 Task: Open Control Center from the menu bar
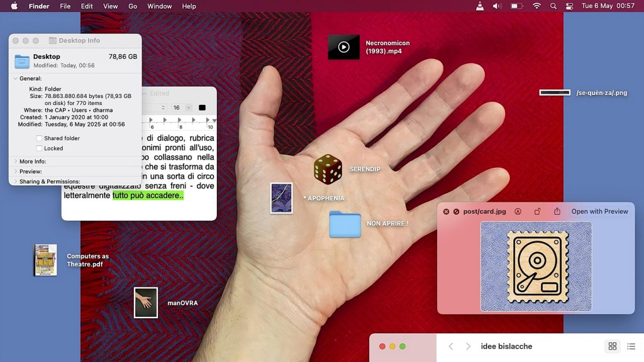coord(570,6)
